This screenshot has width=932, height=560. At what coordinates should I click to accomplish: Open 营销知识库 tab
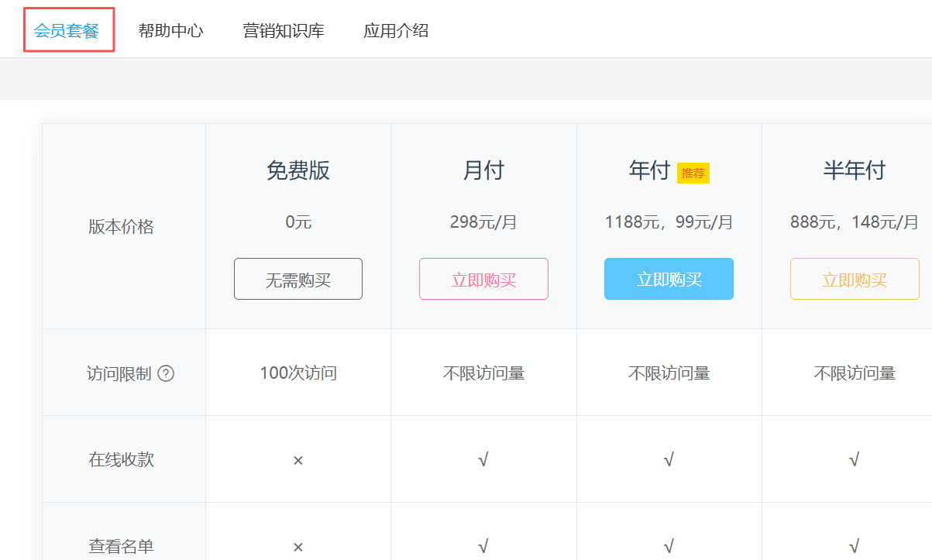click(x=284, y=31)
